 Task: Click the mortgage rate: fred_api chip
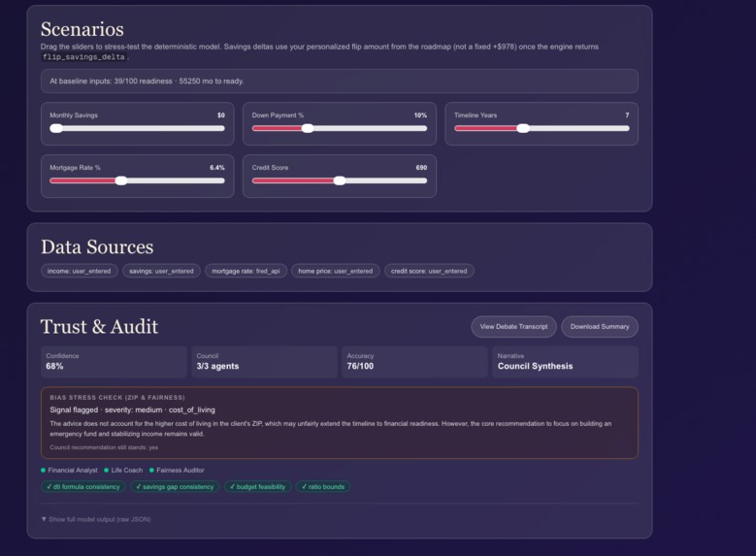coord(246,271)
